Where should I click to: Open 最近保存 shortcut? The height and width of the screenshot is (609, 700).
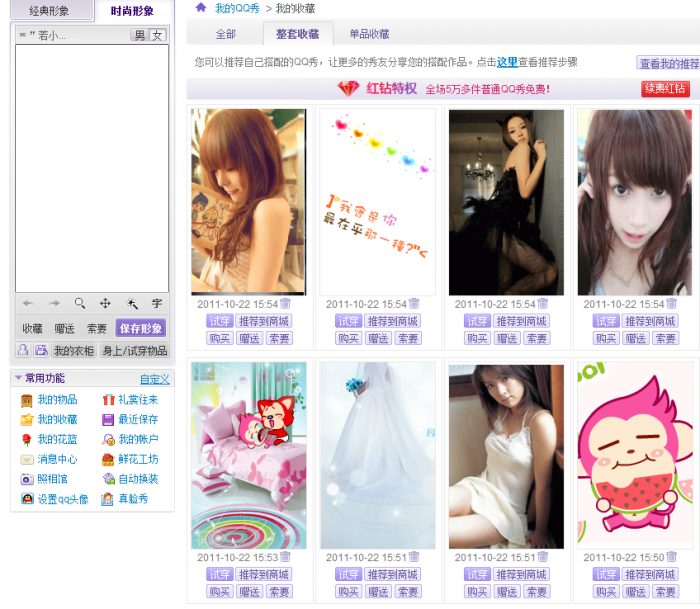click(x=130, y=420)
